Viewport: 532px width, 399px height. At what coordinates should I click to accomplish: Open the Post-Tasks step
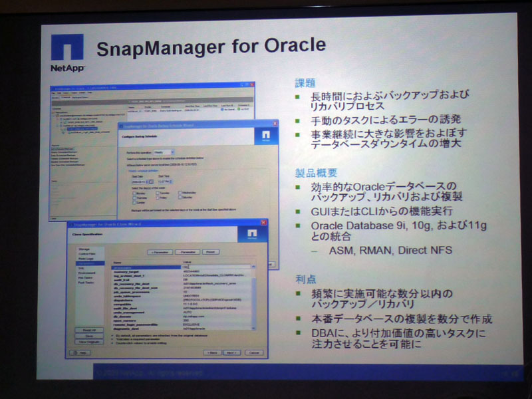86,282
